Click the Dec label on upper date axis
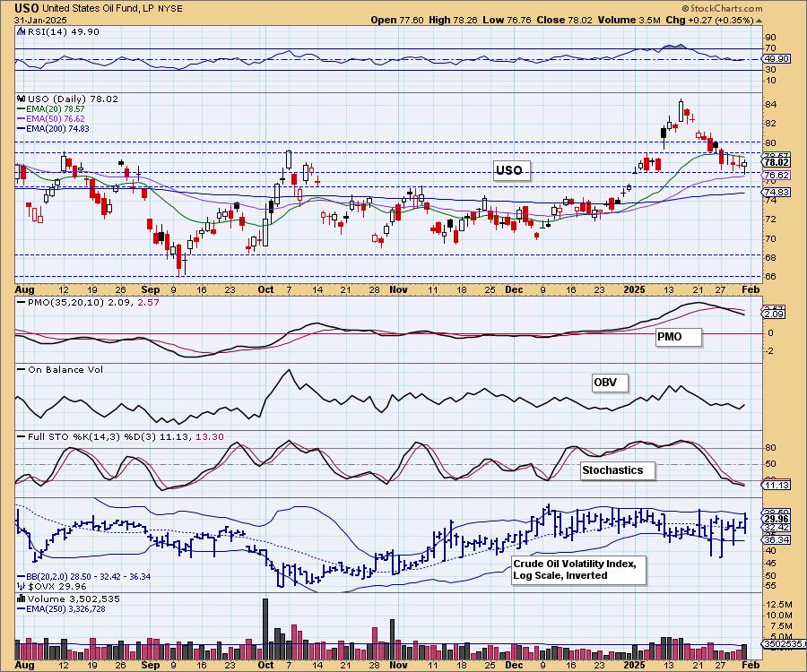 pos(514,289)
